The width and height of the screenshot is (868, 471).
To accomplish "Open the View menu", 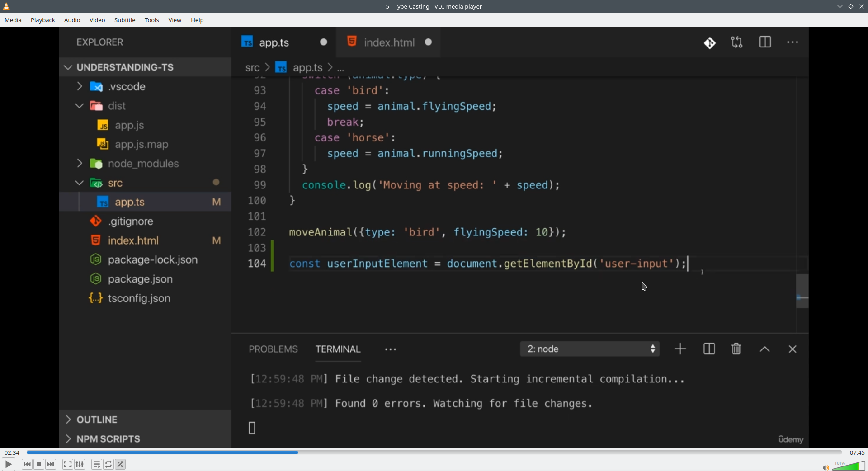I will (175, 20).
